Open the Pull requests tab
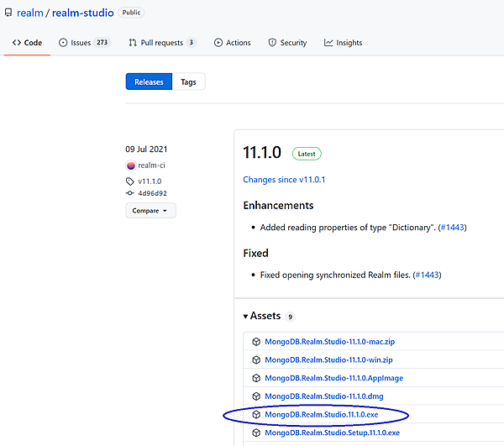The height and width of the screenshot is (446, 504). [162, 43]
